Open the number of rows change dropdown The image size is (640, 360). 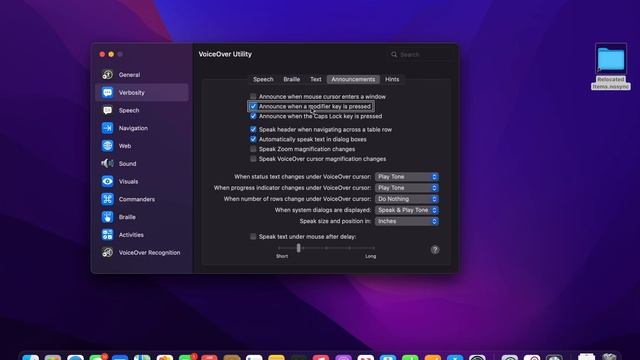[407, 199]
